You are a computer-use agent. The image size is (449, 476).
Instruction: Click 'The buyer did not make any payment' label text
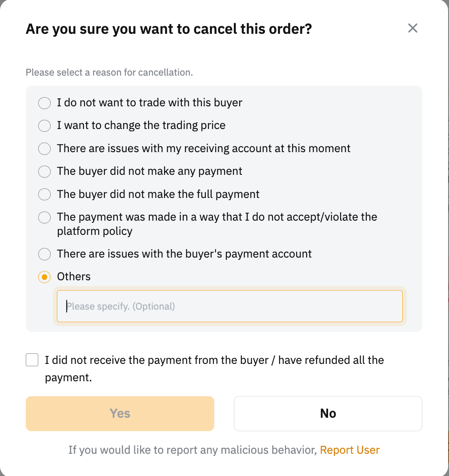tap(149, 171)
